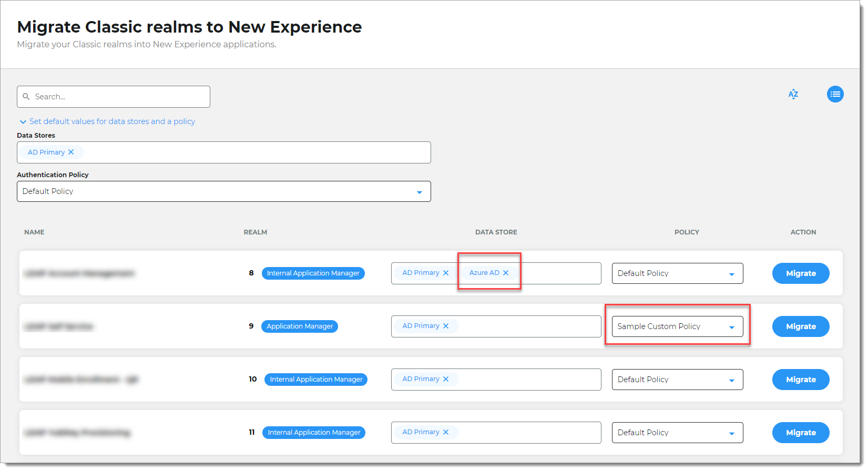The image size is (868, 471).
Task: Remove AD Primary chip in realm 10
Action: (x=446, y=379)
